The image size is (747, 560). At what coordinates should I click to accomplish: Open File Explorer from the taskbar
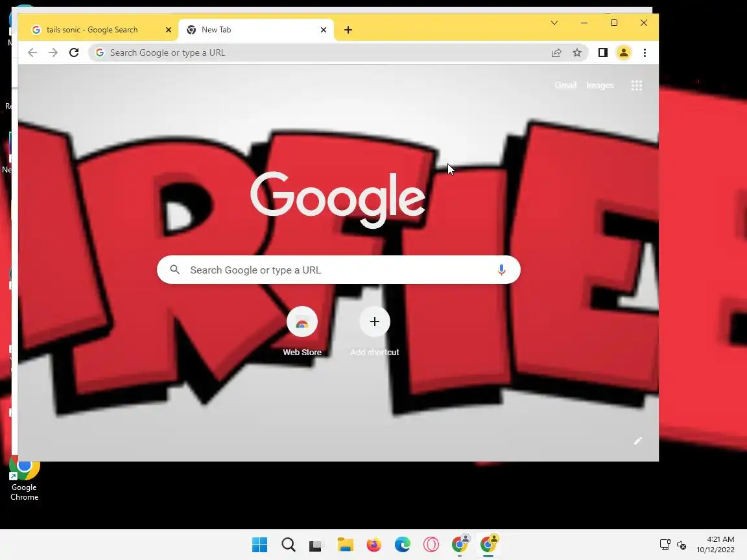click(346, 544)
